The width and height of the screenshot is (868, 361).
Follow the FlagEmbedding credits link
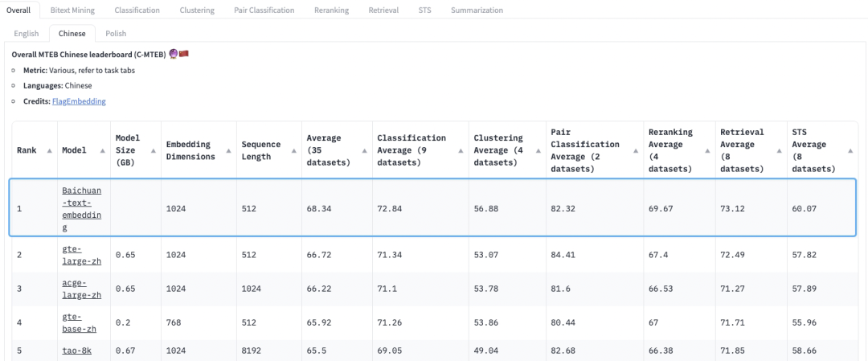[79, 101]
